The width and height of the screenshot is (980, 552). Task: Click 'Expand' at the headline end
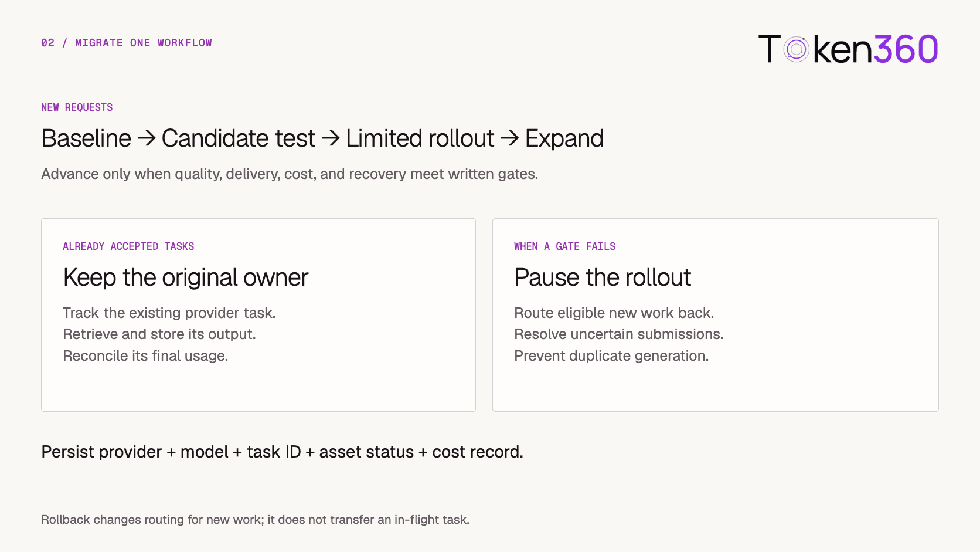[564, 139]
